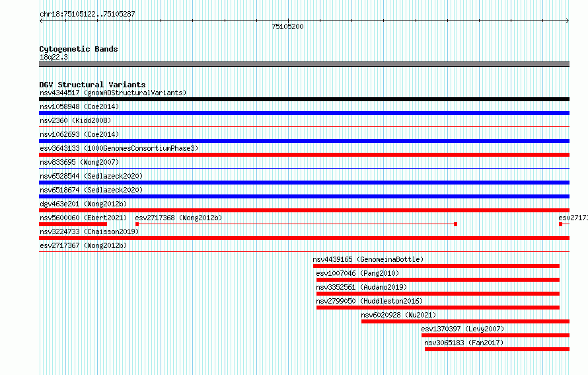Click the partially visible esv27173 label at right

pyautogui.click(x=573, y=218)
